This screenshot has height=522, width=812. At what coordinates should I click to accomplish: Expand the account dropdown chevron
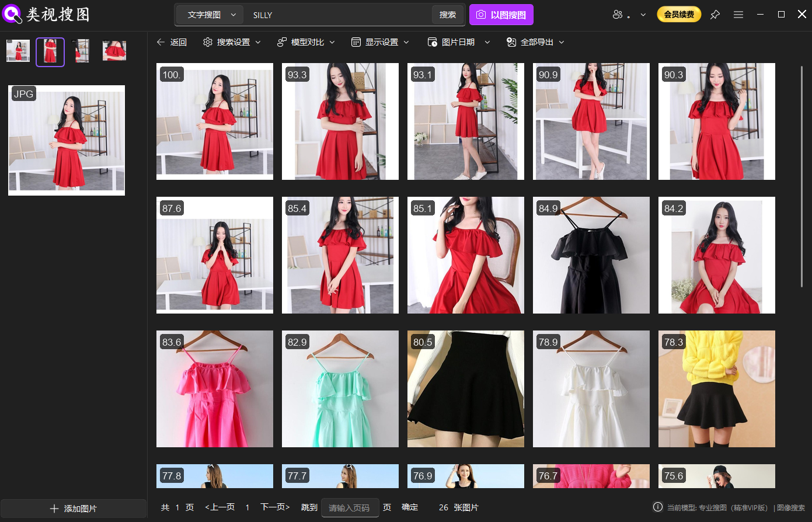tap(642, 15)
